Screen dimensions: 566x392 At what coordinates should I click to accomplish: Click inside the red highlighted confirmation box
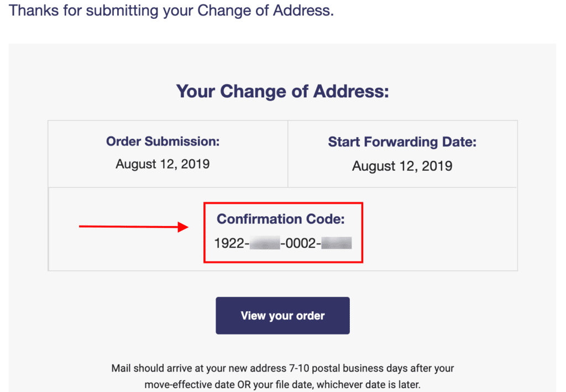coord(282,232)
